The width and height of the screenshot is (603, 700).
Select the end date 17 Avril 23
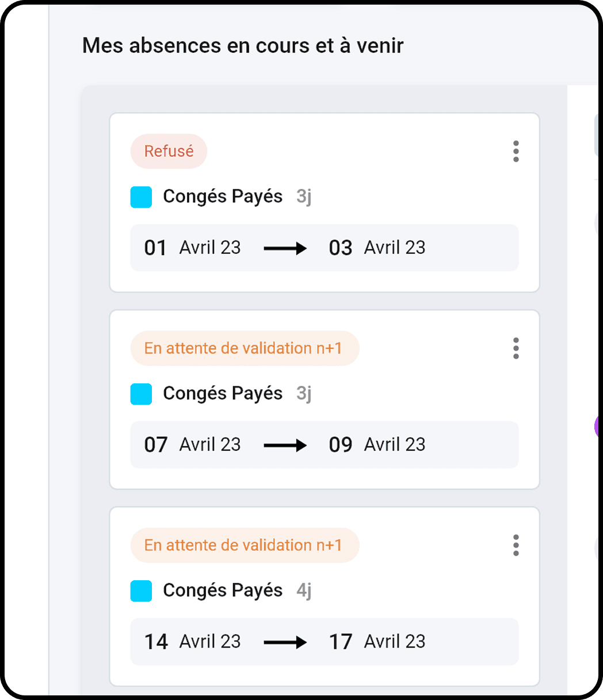coord(377,642)
